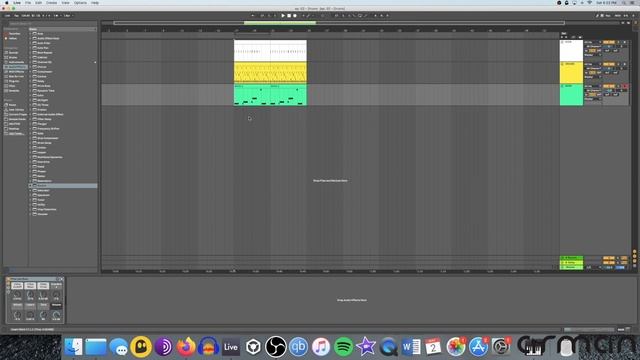Enable the MIDI Arrangement Overdub plus button
The width and height of the screenshot is (640, 360).
[304, 16]
